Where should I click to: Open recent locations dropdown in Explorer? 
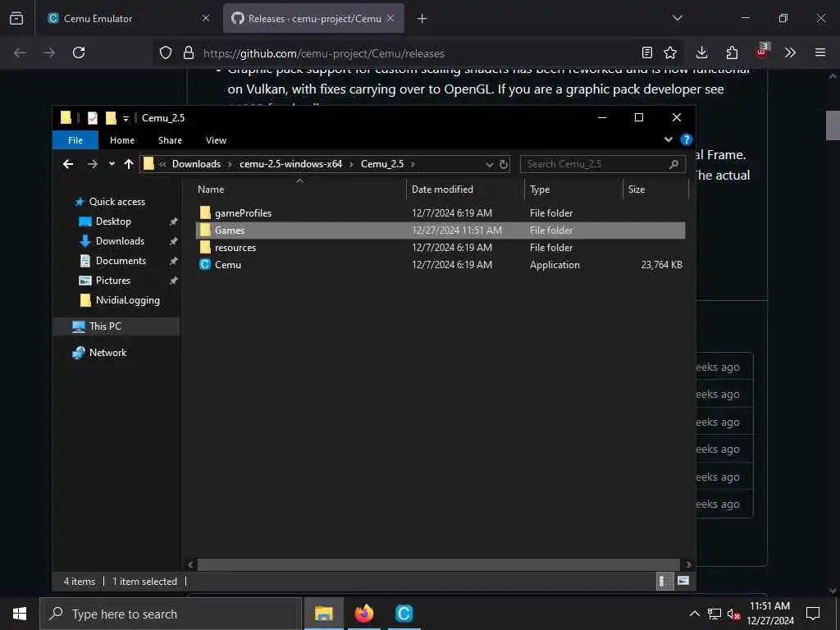[112, 164]
